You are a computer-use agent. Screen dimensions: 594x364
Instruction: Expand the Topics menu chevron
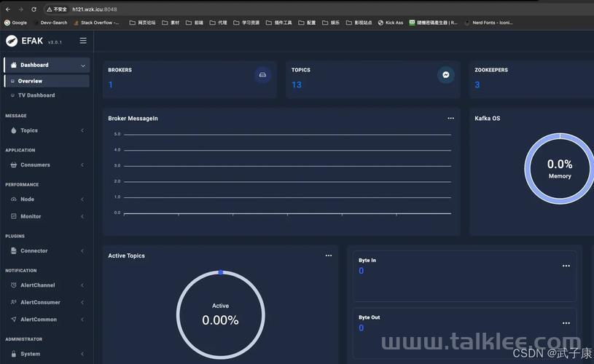(x=82, y=130)
